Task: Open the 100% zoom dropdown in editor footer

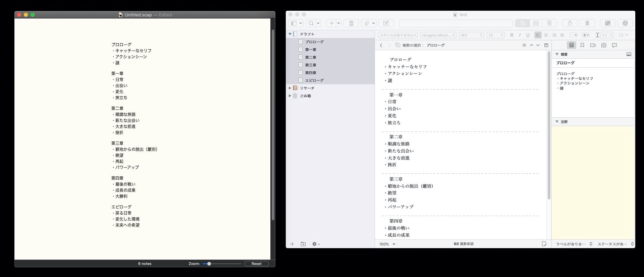Action: tap(387, 244)
